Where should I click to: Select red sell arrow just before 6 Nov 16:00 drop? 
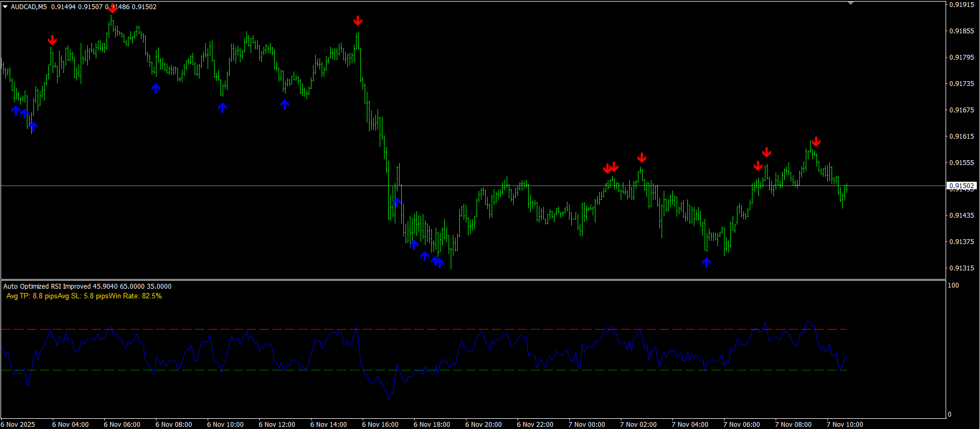[358, 20]
